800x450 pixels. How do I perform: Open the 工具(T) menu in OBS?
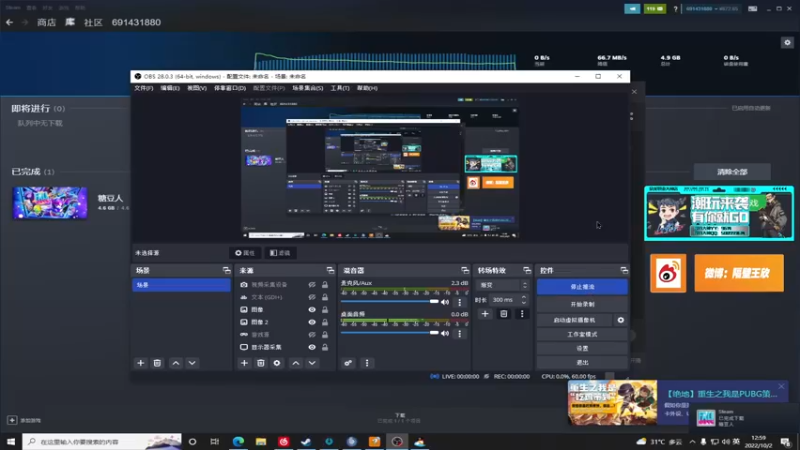340,88
